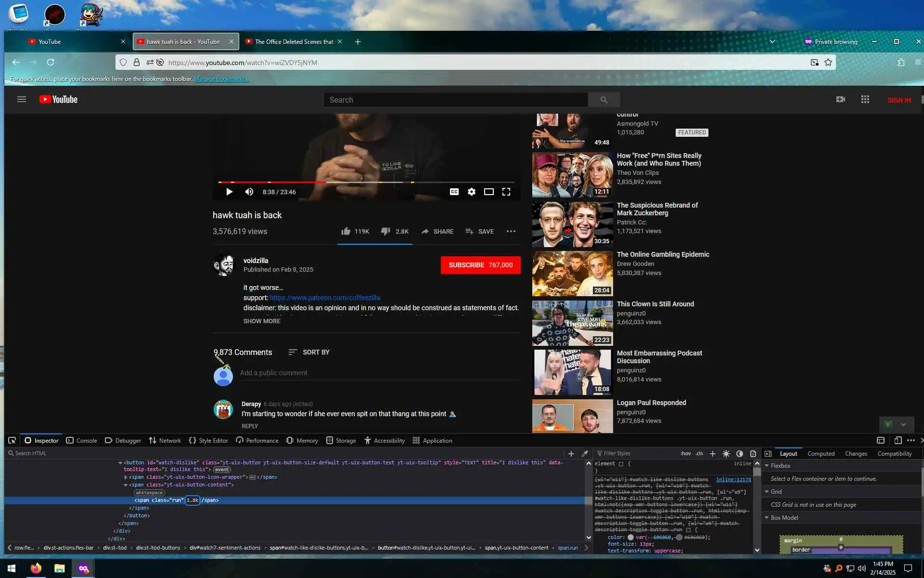
Task: Collapse the Flexbox section in Layout
Action: coord(767,466)
